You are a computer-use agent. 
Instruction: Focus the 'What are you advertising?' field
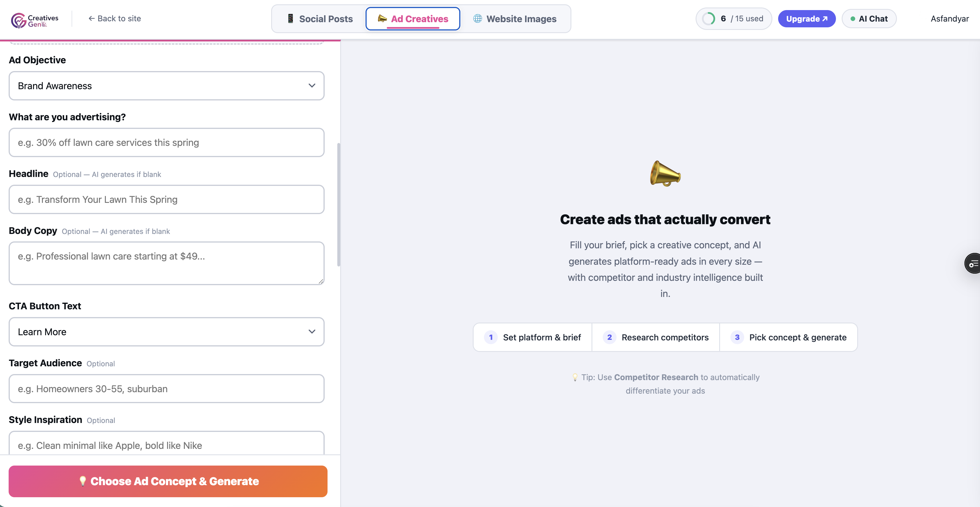[x=166, y=142]
